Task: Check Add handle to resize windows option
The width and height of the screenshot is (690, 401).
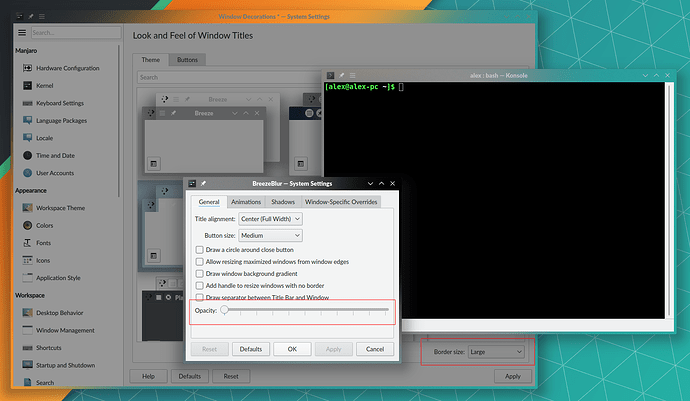Action: [x=200, y=285]
